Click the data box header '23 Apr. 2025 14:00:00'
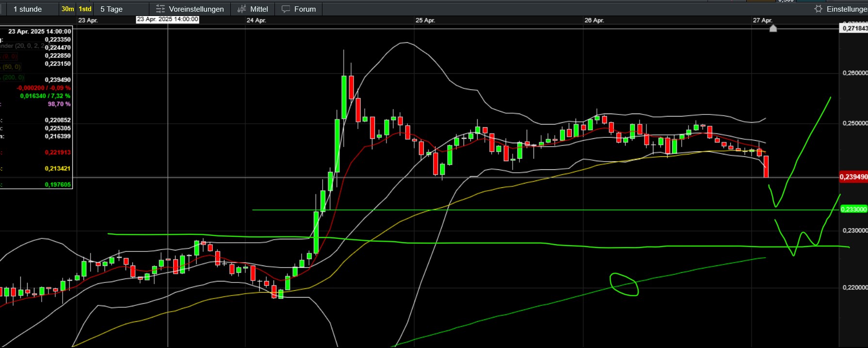The image size is (868, 348). pos(40,32)
